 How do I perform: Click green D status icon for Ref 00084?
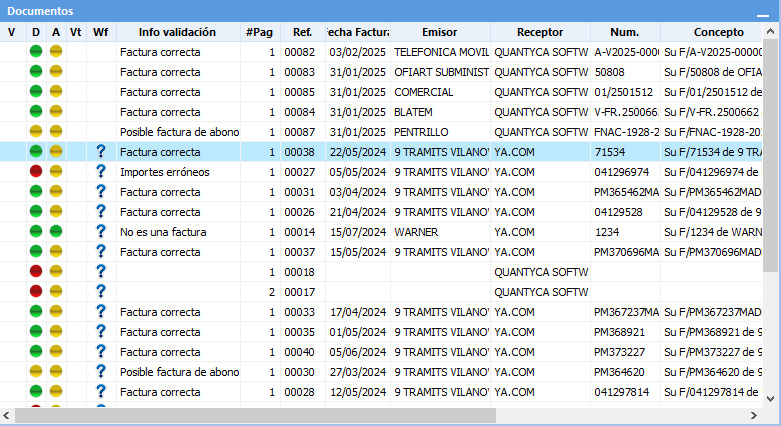(36, 111)
